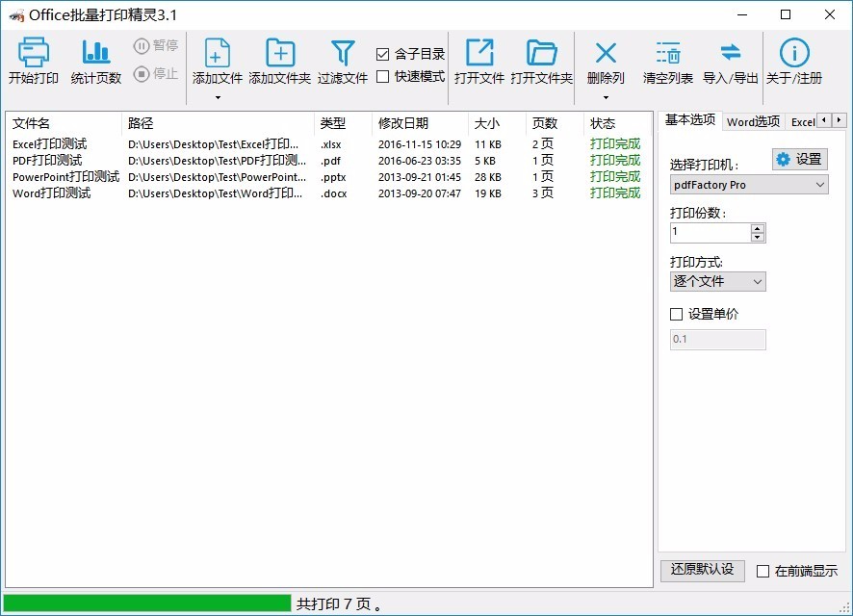Click the 还原默认设 button

click(702, 570)
